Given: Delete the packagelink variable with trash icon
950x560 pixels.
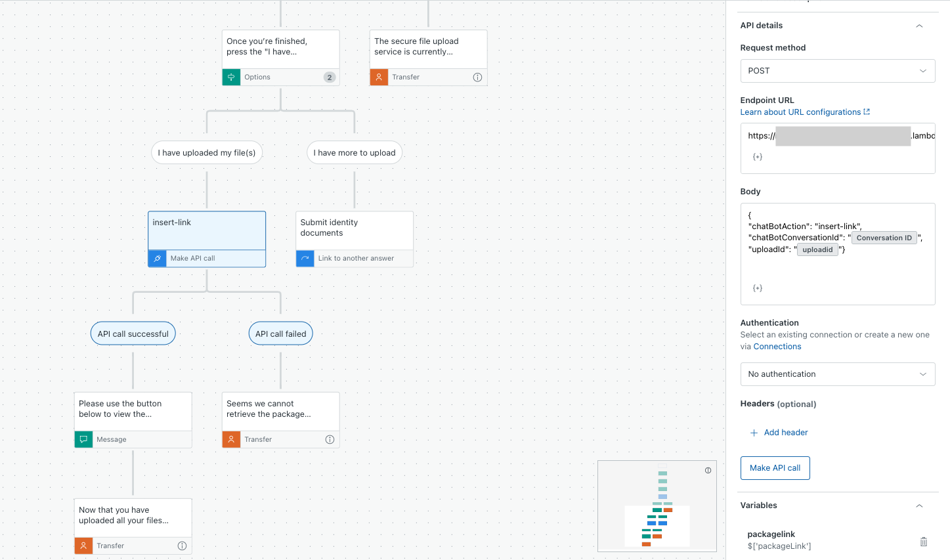Looking at the screenshot, I should click(x=923, y=542).
